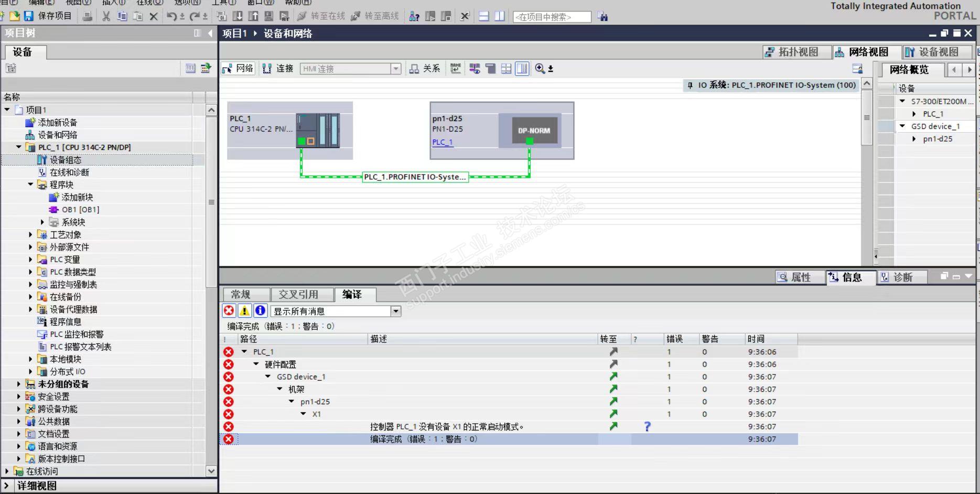The width and height of the screenshot is (980, 494).
Task: Click the Redo arrow icon
Action: (195, 16)
